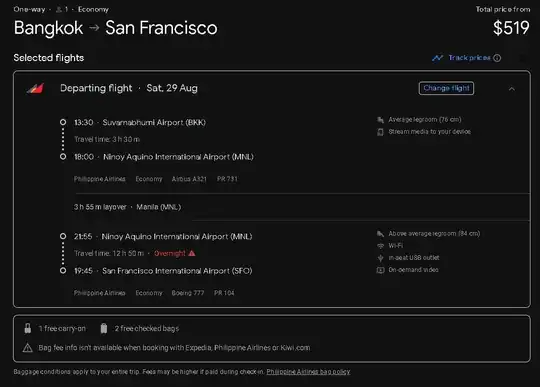Click the Change flight button
540x387 pixels.
coord(446,88)
